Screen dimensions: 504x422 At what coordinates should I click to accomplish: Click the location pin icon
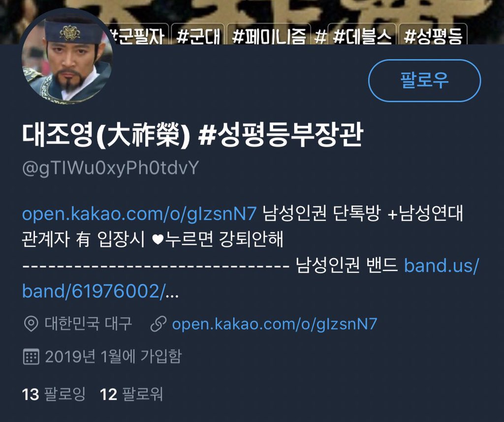(x=31, y=324)
